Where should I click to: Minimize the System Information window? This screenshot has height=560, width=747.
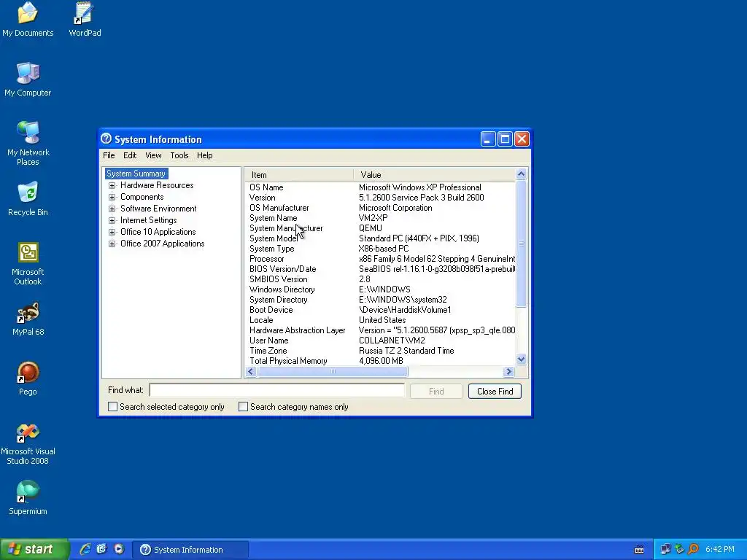click(488, 139)
